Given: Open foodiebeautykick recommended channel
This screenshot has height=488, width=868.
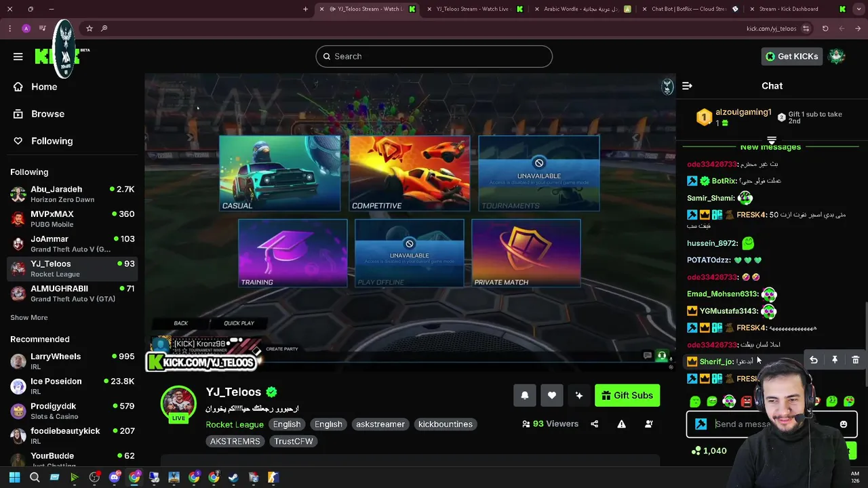Looking at the screenshot, I should (73, 436).
